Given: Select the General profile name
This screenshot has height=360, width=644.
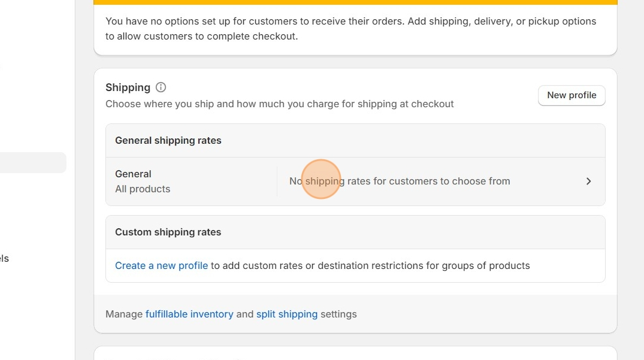Looking at the screenshot, I should click(x=133, y=174).
